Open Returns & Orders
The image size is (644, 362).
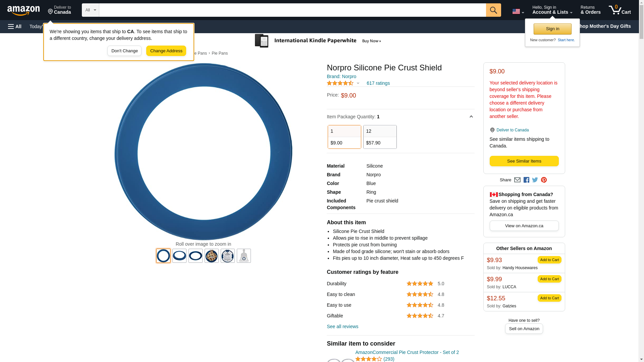[x=590, y=10]
